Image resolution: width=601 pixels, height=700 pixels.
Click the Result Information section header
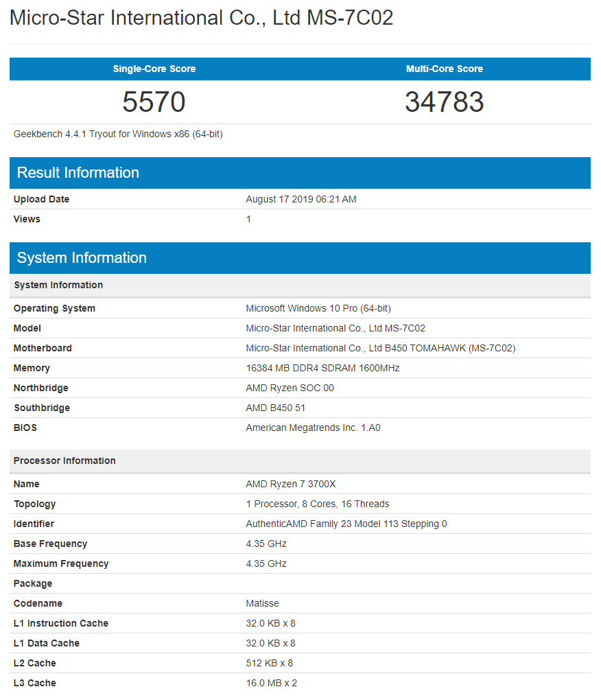78,173
